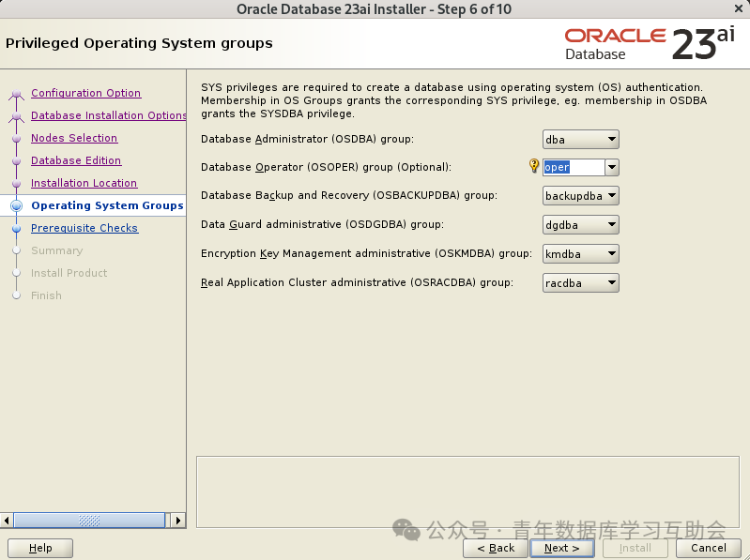
Task: Click the Back button
Action: pyautogui.click(x=496, y=548)
